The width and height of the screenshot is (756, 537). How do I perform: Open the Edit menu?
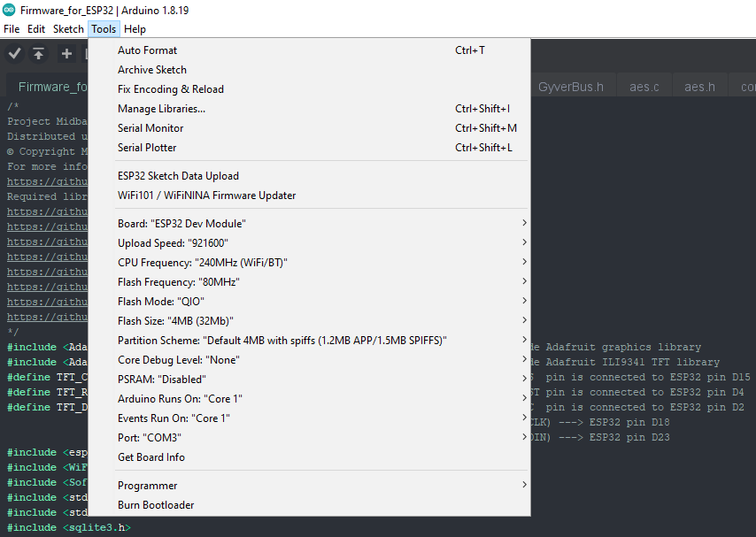[x=36, y=29]
